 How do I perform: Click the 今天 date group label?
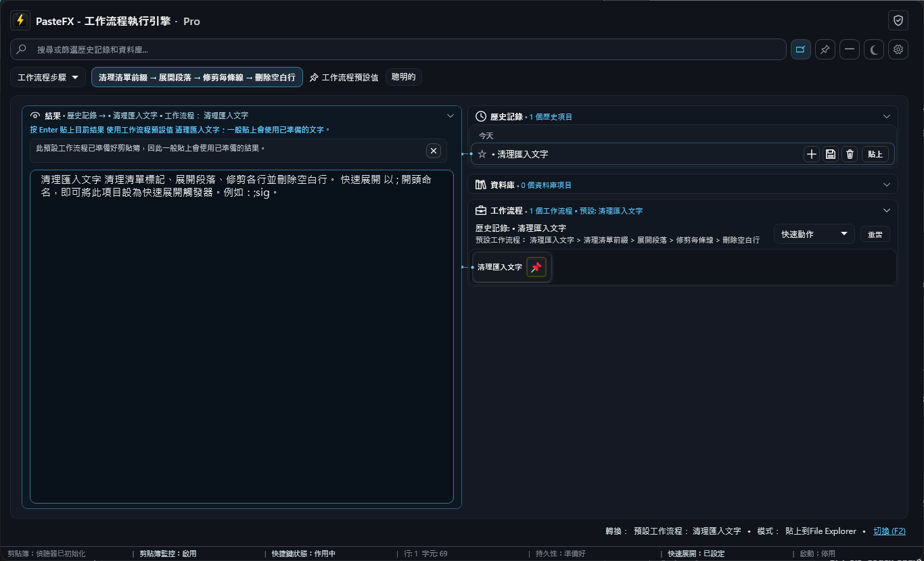coord(486,136)
